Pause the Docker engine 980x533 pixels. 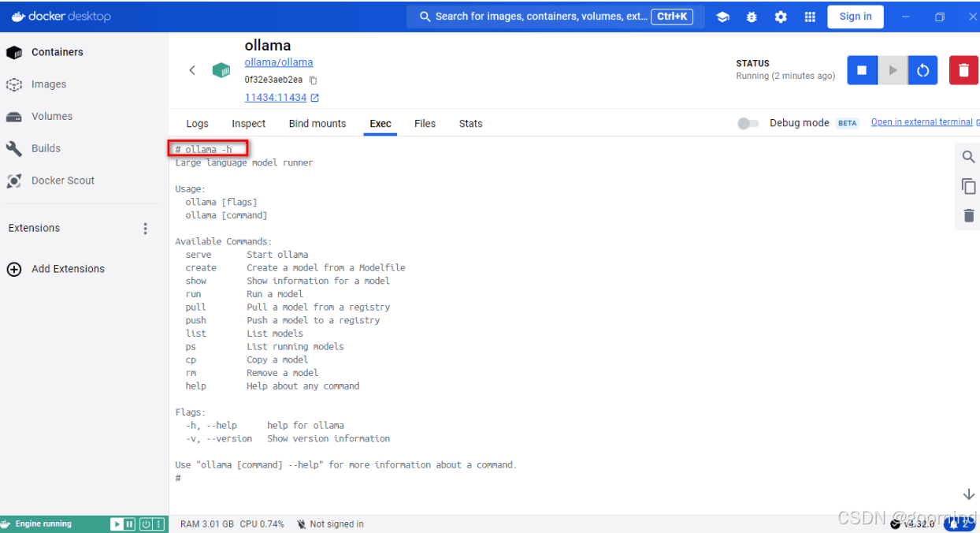click(x=130, y=524)
